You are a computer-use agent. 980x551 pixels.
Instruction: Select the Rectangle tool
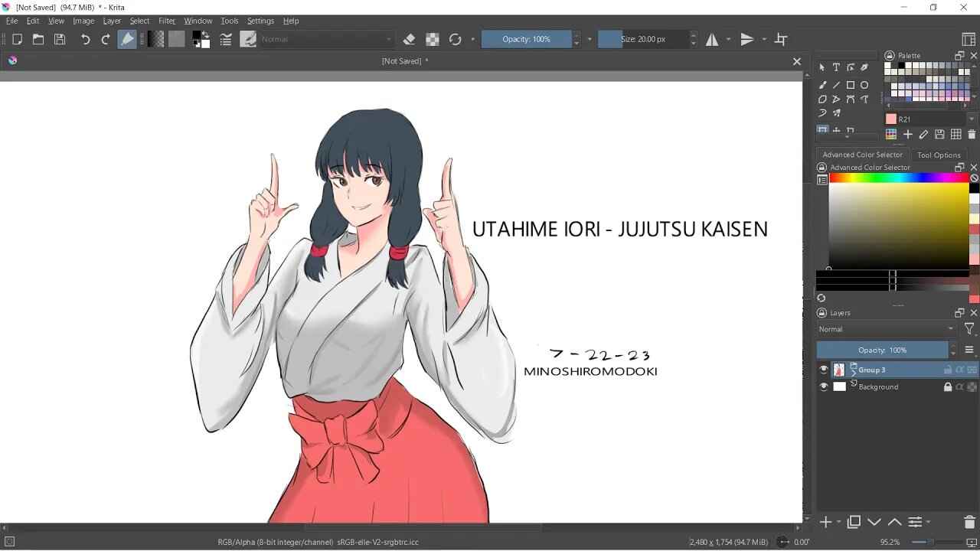[851, 85]
